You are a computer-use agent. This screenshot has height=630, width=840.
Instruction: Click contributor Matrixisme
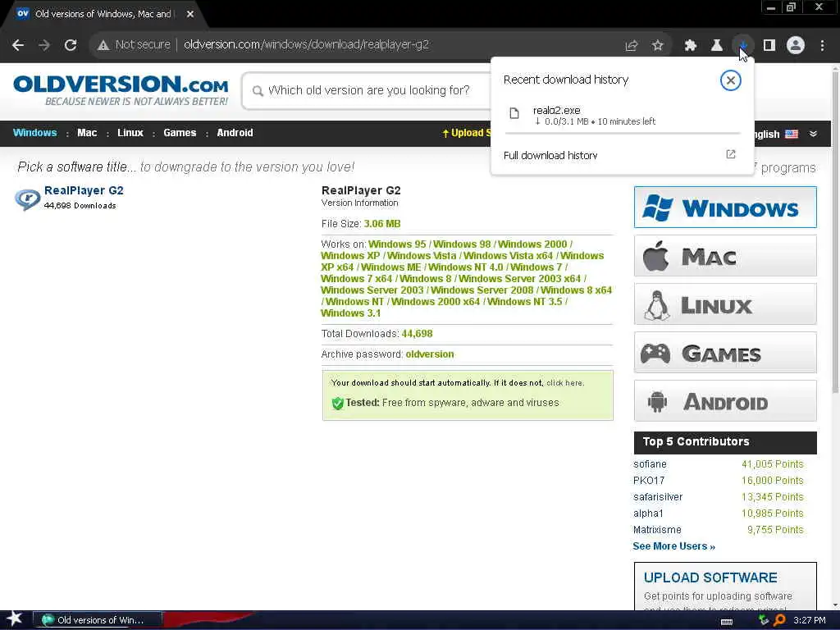pyautogui.click(x=657, y=530)
